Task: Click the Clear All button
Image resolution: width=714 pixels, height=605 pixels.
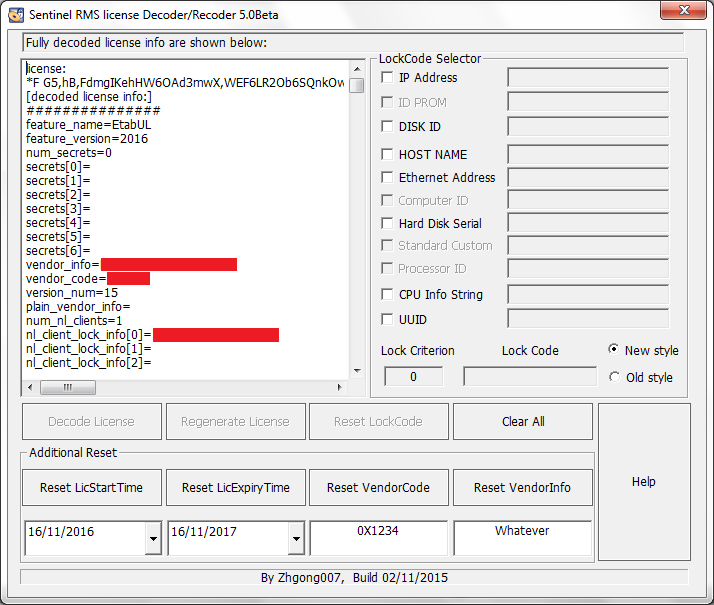Action: [x=523, y=422]
